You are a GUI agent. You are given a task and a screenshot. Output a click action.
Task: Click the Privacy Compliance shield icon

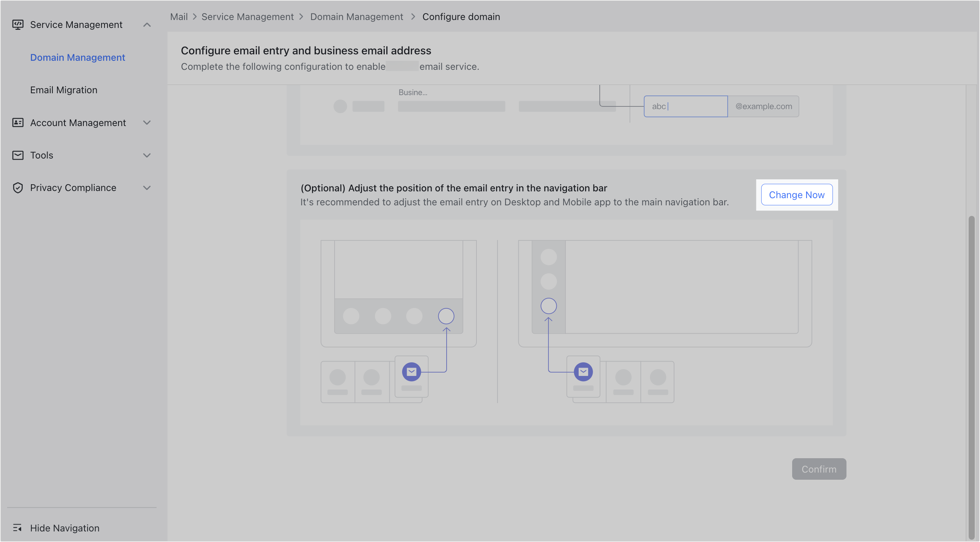click(18, 188)
